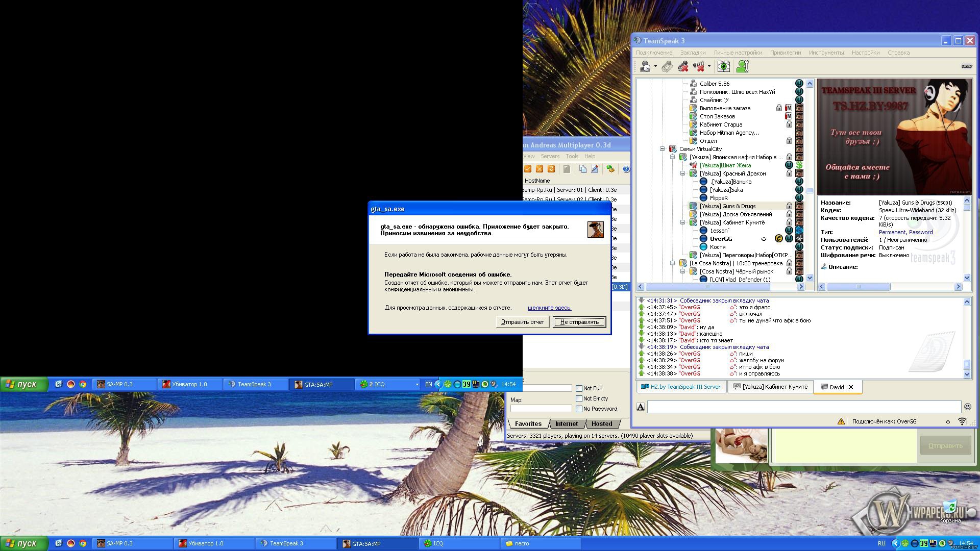This screenshot has height=551, width=980.
Task: Collapse the [Yakuza] Японская мафия channel node
Action: coord(673,157)
